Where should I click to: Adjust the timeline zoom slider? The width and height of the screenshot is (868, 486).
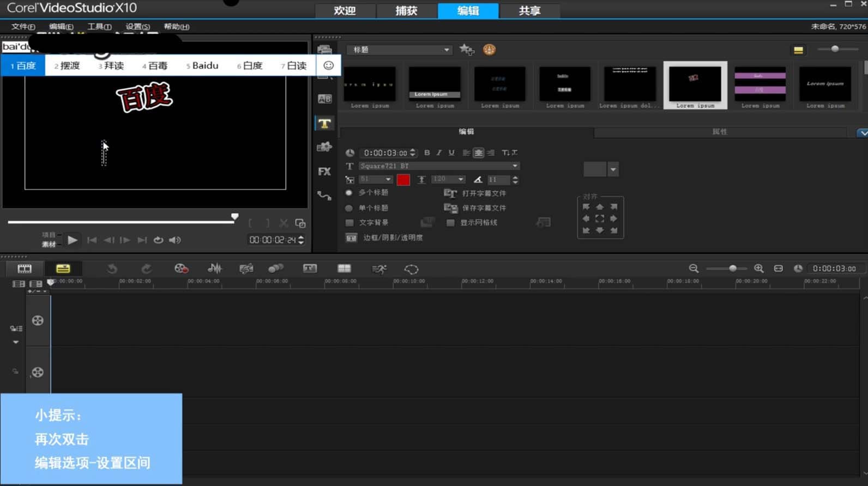(x=732, y=268)
